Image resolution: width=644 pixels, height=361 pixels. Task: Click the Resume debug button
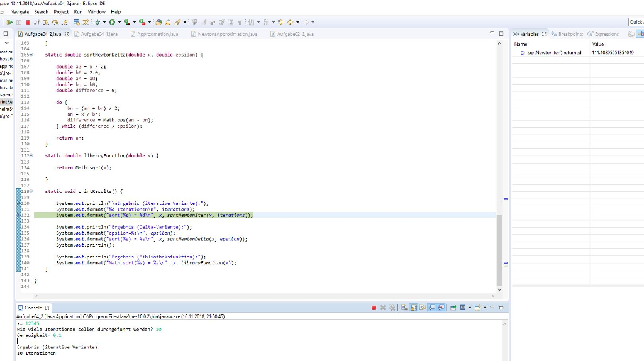pos(9,22)
